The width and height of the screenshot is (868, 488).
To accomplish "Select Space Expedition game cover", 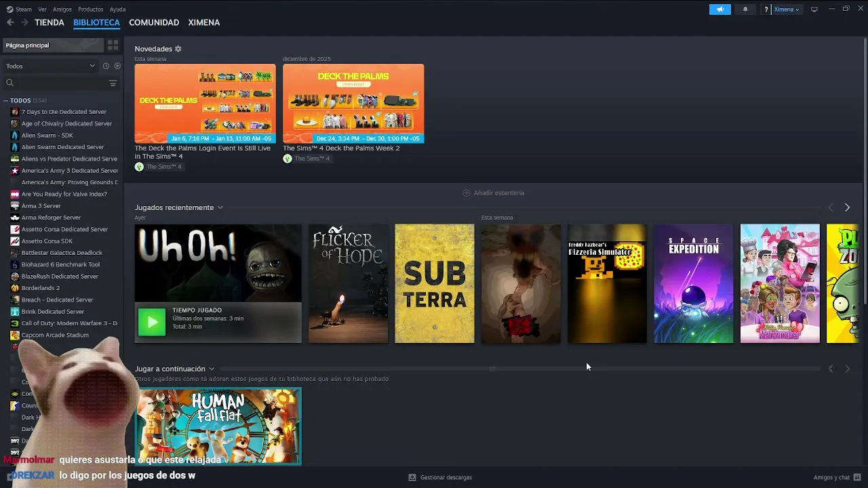I will (693, 283).
